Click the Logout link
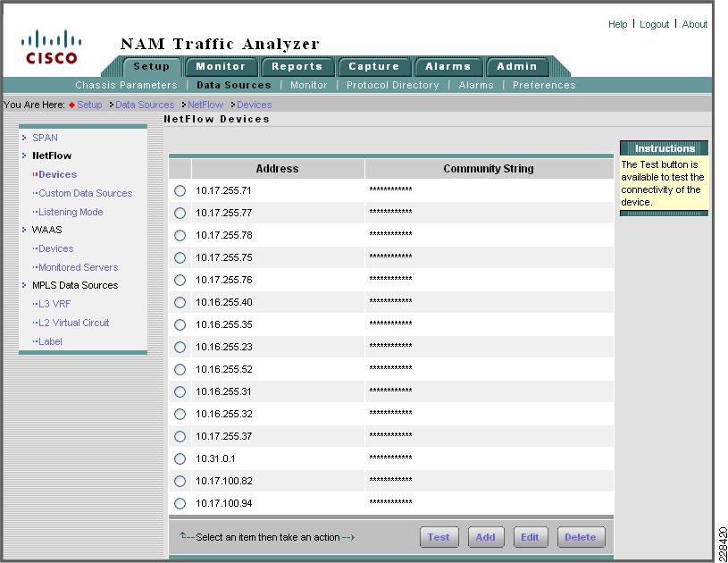 (654, 24)
